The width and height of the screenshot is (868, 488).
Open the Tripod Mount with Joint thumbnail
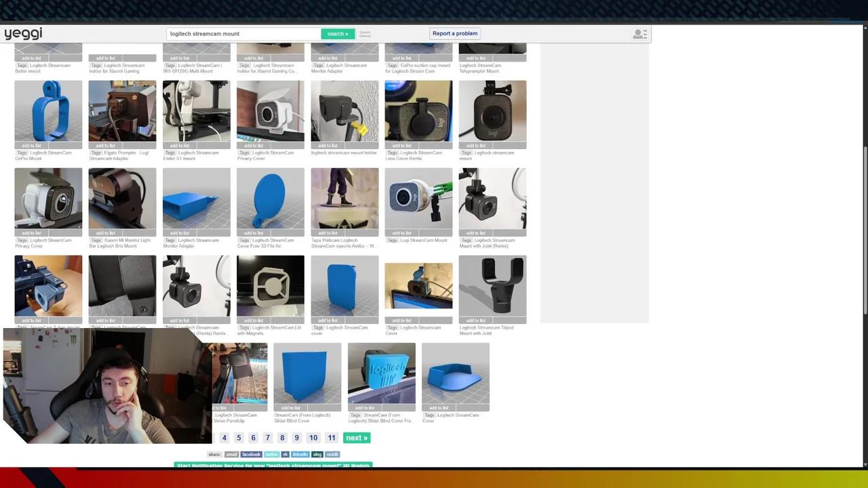point(492,286)
